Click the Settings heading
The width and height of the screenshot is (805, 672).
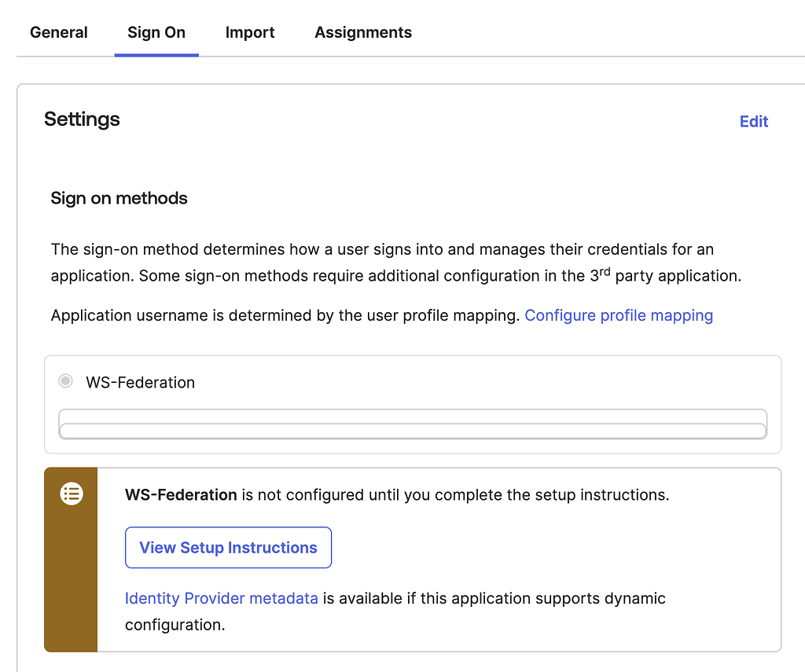click(82, 119)
